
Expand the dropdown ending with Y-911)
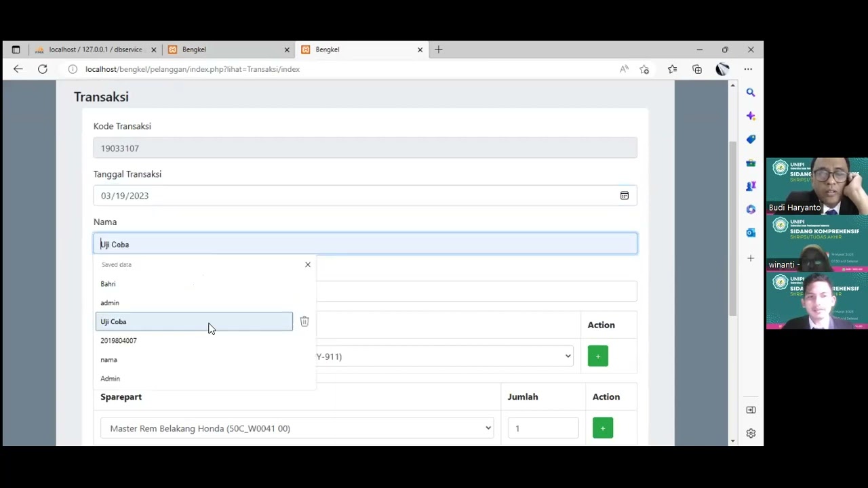[445, 357]
